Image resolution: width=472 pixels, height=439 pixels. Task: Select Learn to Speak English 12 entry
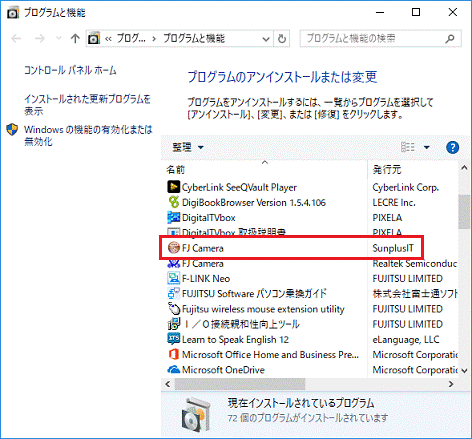point(235,339)
